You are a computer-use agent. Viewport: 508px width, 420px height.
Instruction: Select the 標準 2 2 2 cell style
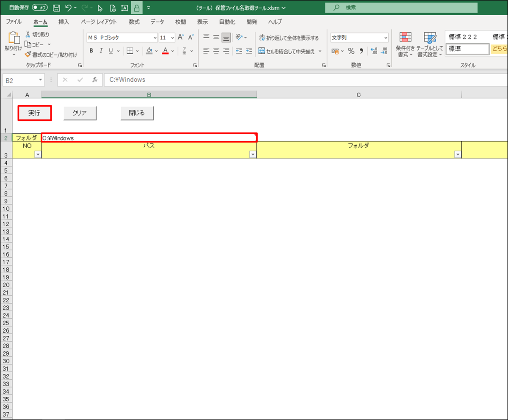(468, 37)
